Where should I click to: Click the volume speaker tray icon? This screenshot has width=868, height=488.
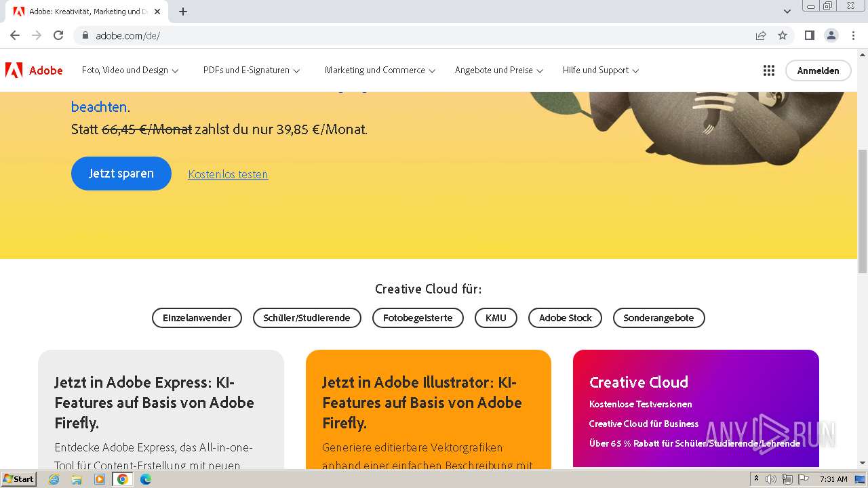click(x=771, y=479)
